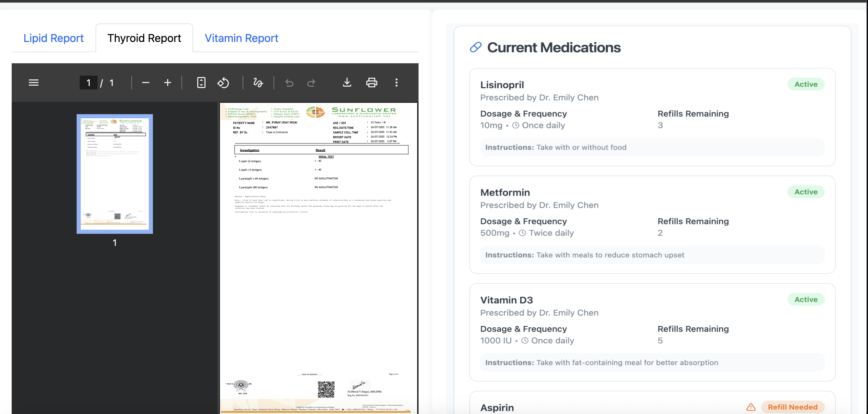Image resolution: width=868 pixels, height=414 pixels.
Task: Zoom out the PDF with minus button
Action: coord(145,83)
